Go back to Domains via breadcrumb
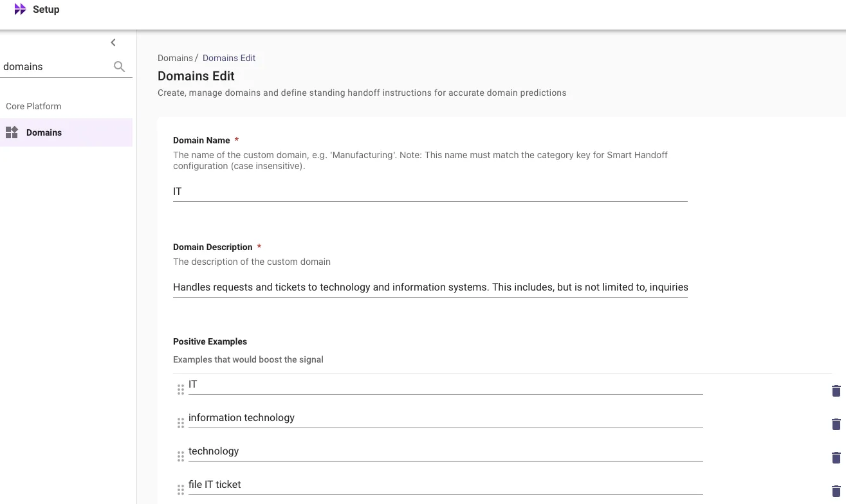Image resolution: width=846 pixels, height=504 pixels. [175, 58]
